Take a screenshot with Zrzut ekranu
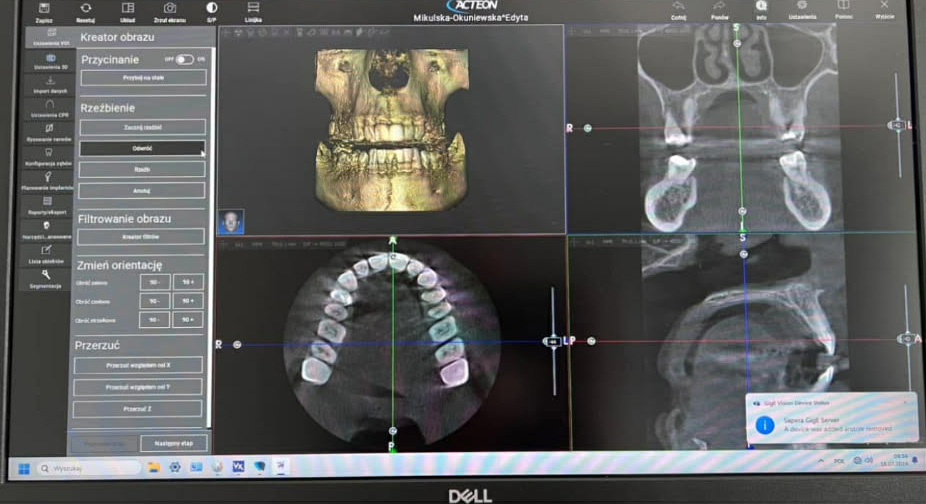The height and width of the screenshot is (504, 926). tap(170, 10)
